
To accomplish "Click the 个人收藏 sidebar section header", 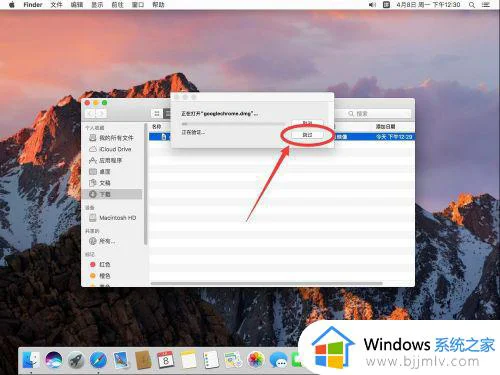I will tap(95, 128).
